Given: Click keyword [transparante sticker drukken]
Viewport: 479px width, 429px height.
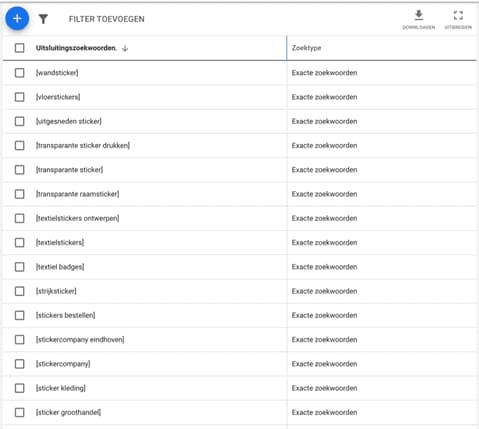Looking at the screenshot, I should pyautogui.click(x=83, y=145).
